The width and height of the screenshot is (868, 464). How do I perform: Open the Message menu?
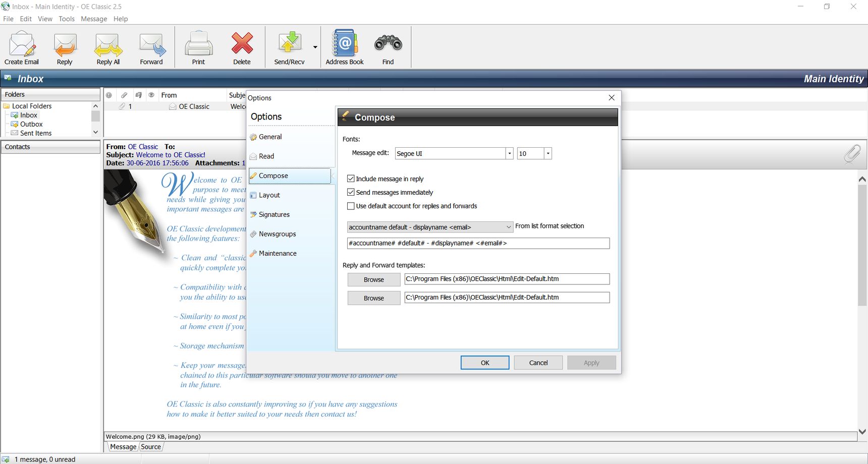coord(94,19)
